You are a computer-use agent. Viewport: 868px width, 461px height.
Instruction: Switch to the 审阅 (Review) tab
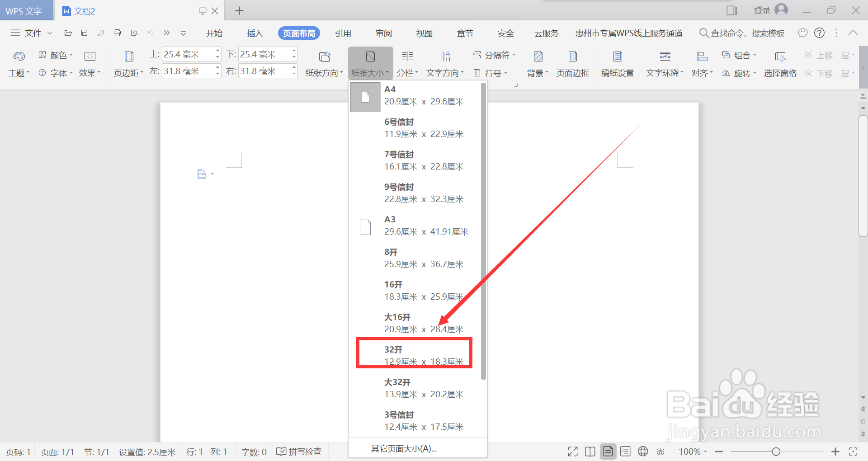(384, 33)
